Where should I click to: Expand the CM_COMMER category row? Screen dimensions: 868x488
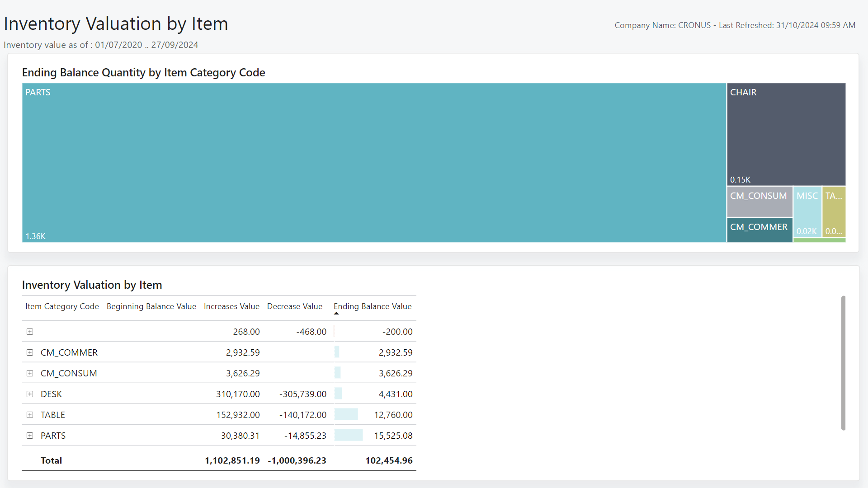[30, 352]
